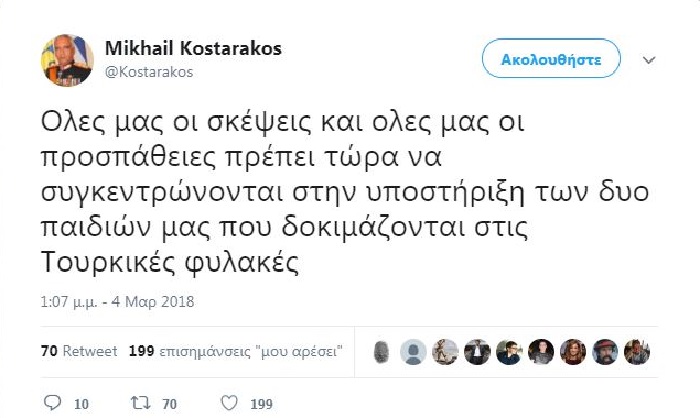This screenshot has height=418, width=700.
Task: Like the tweet with the heart icon
Action: pyautogui.click(x=229, y=403)
